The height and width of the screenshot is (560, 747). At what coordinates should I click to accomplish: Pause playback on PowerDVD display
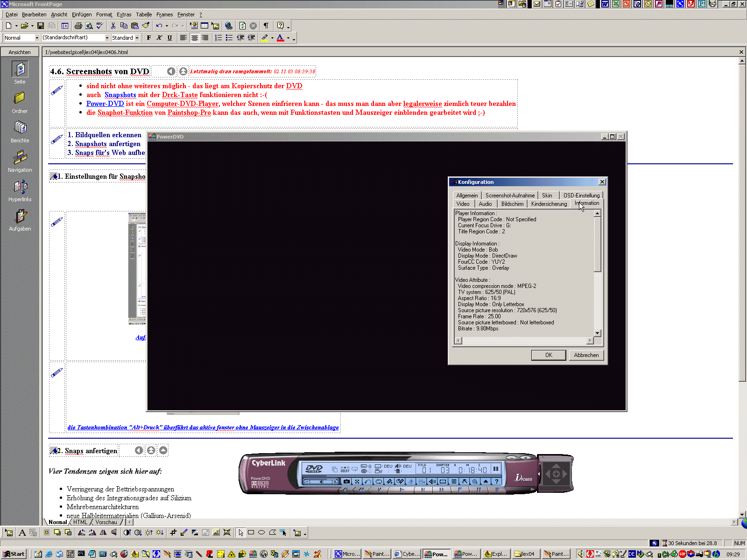pyautogui.click(x=496, y=469)
